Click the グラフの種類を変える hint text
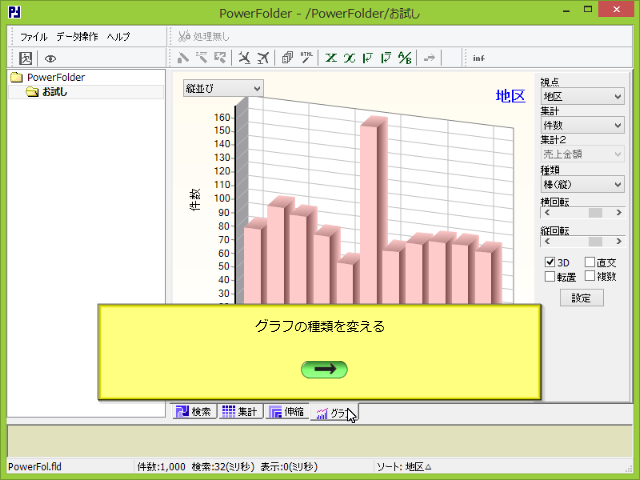Viewport: 640px width, 480px height. (x=320, y=326)
